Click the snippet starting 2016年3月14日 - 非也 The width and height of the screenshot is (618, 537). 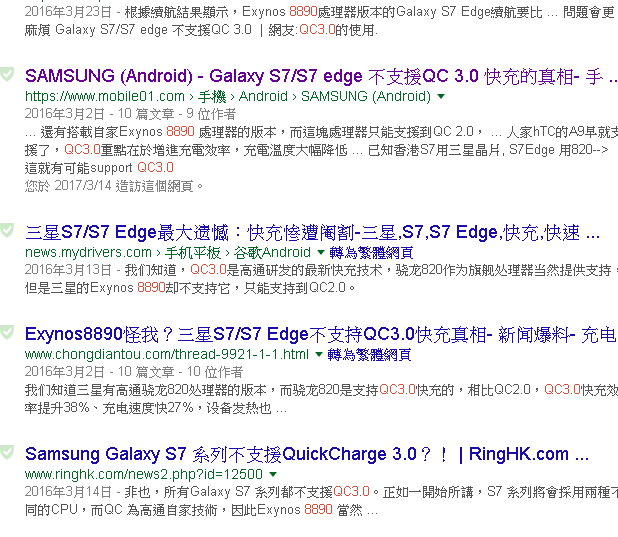320,501
